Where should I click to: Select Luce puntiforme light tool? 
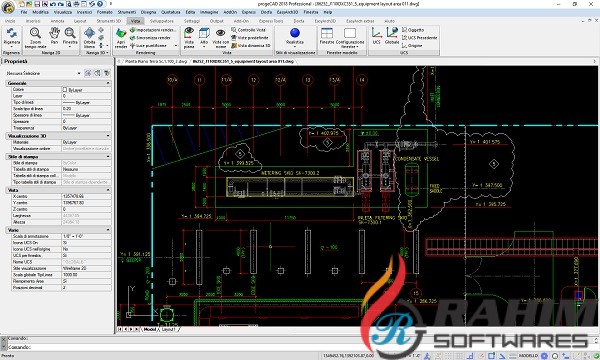click(148, 46)
